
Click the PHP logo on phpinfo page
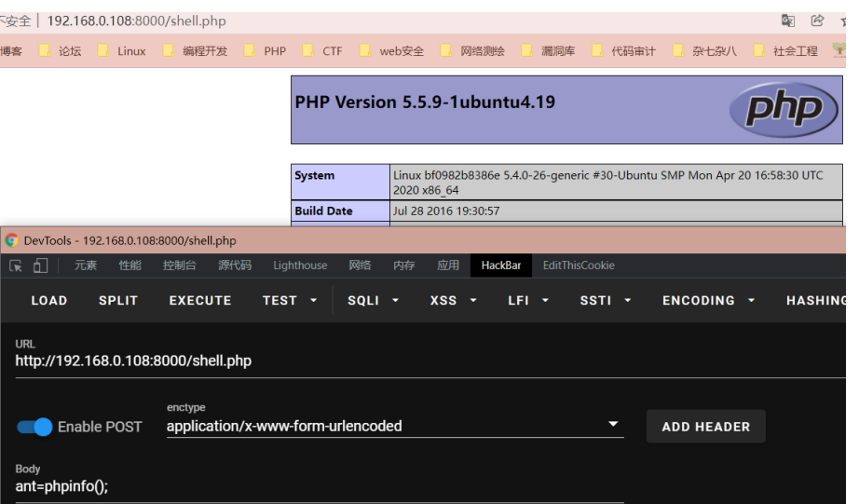pyautogui.click(x=784, y=110)
